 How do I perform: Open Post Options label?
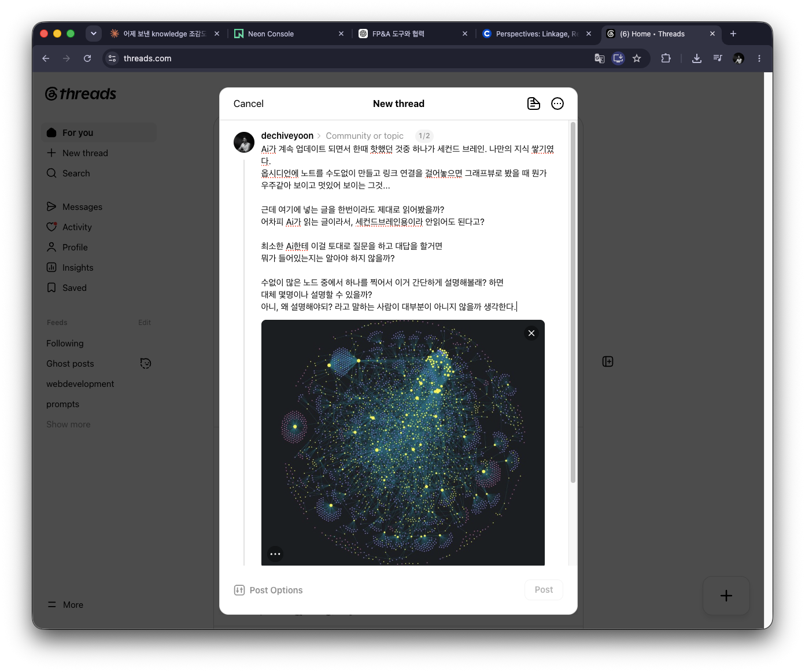click(x=276, y=590)
